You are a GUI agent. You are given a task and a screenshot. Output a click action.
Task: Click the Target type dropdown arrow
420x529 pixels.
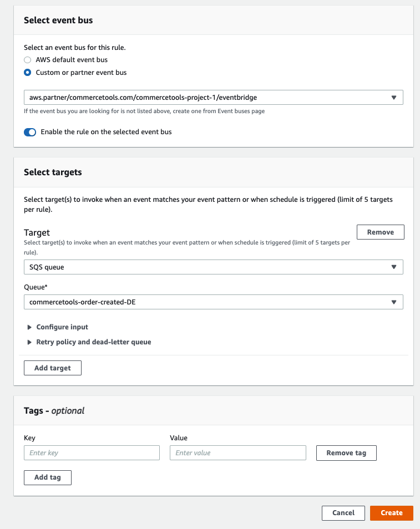[393, 267]
